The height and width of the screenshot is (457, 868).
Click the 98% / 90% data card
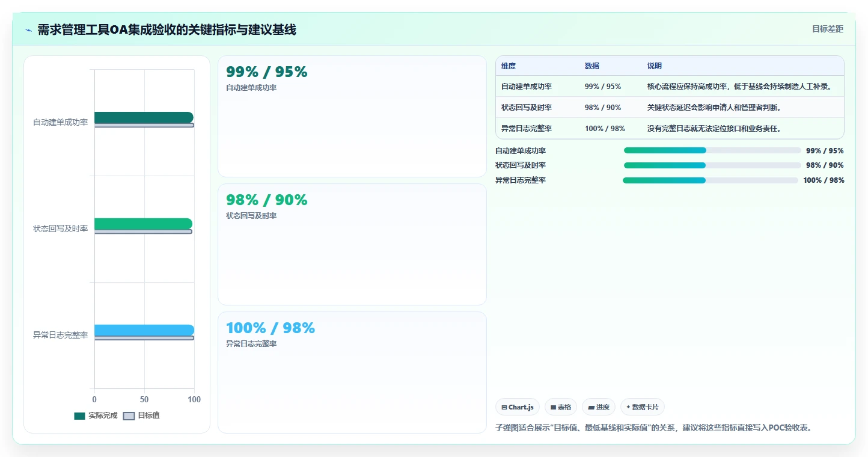point(352,244)
